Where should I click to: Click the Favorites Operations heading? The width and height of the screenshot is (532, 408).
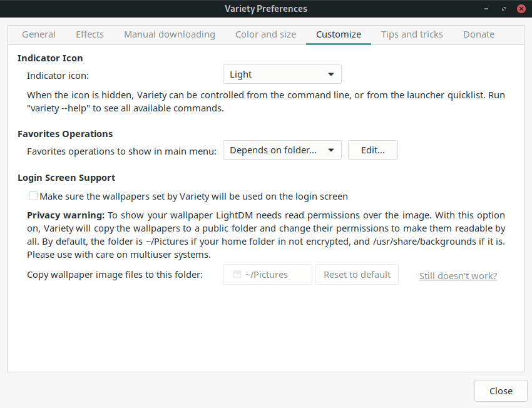65,134
